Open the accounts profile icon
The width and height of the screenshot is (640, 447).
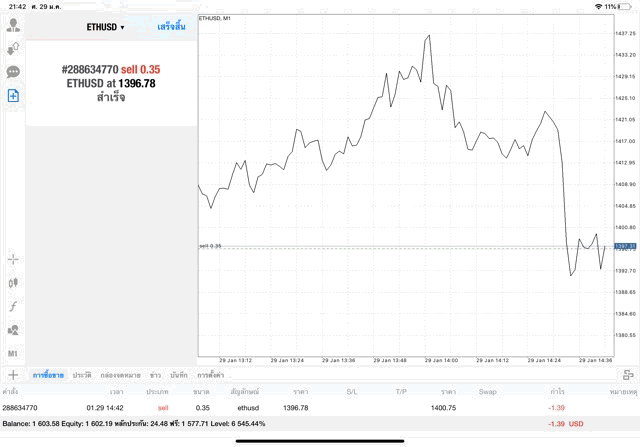click(13, 25)
